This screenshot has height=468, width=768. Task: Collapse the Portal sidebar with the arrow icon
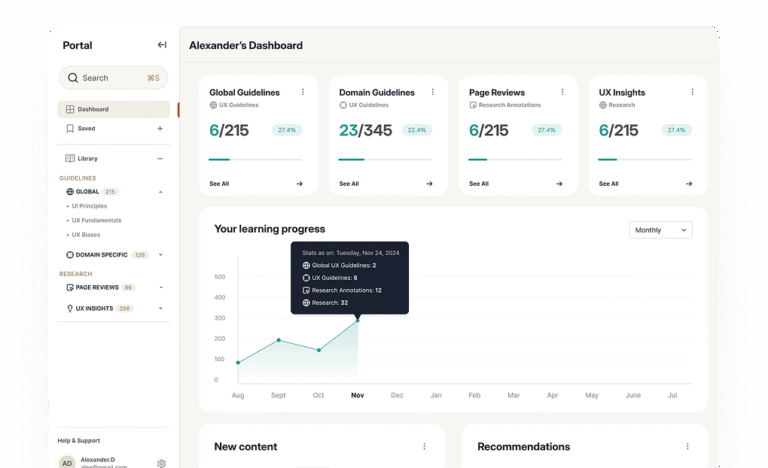point(162,45)
